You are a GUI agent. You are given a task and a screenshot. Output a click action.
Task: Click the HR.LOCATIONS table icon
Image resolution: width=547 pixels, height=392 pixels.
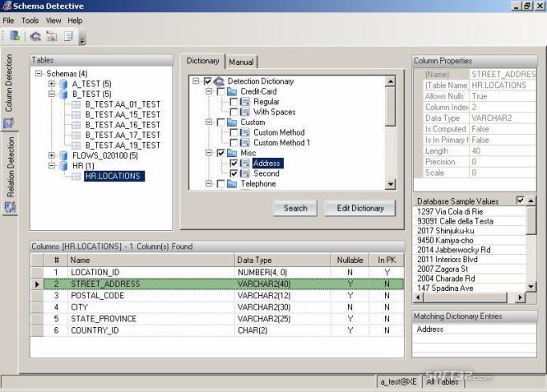click(76, 177)
